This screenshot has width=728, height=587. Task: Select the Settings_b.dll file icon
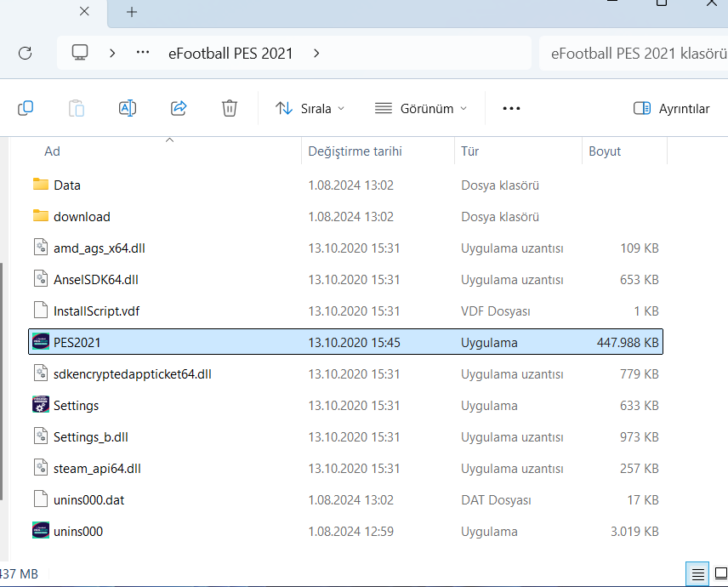pyautogui.click(x=41, y=436)
